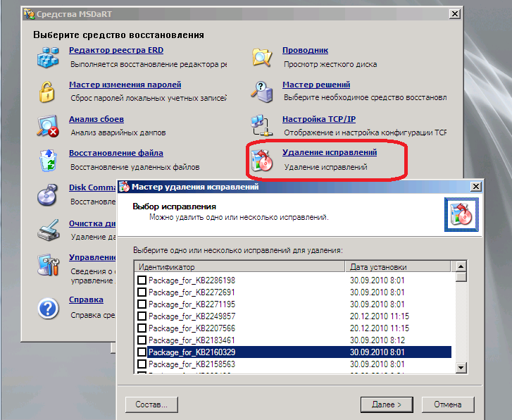The image size is (512, 420).
Task: Check the Package_for_KB2158563 checkbox
Action: pyautogui.click(x=142, y=364)
